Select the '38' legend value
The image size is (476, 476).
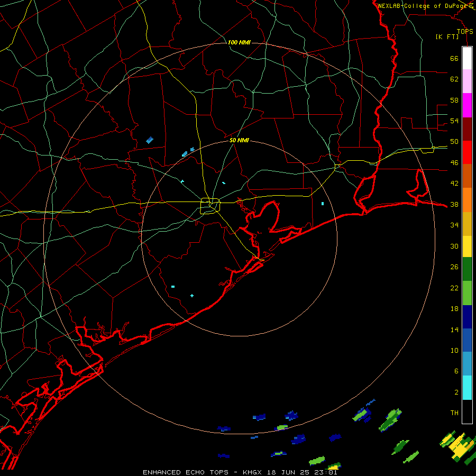coord(454,205)
